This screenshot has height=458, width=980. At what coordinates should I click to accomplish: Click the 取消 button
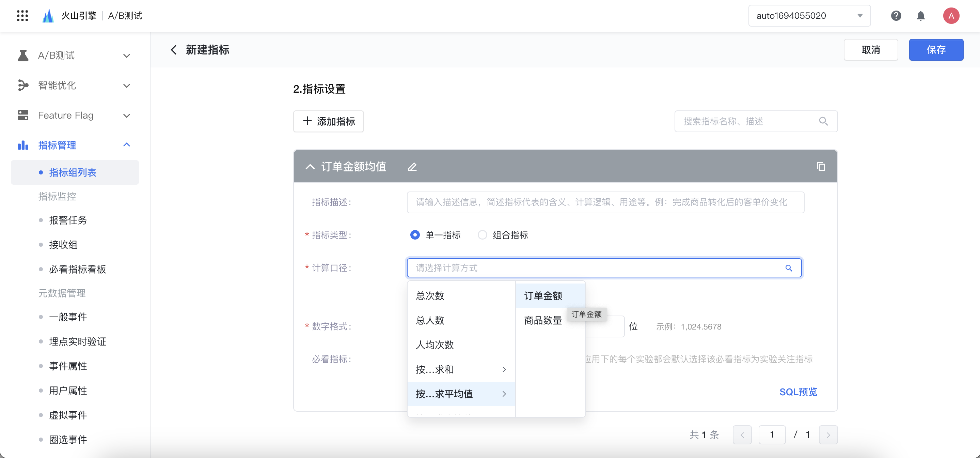coord(870,50)
